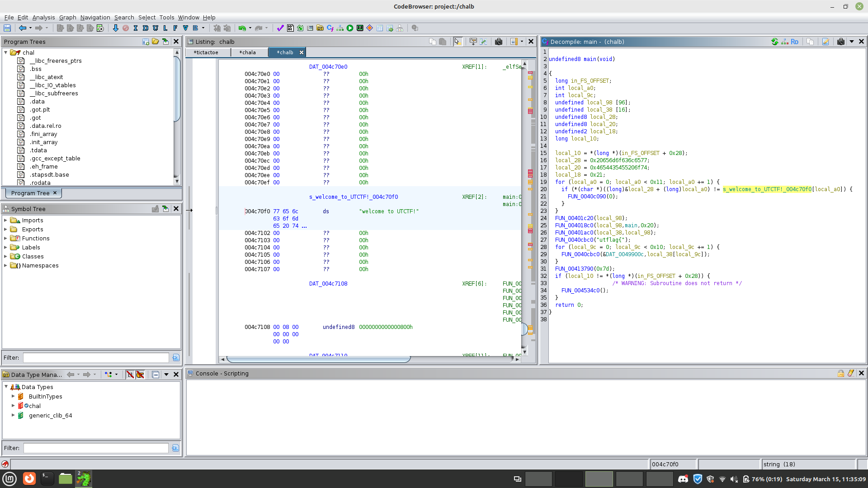
Task: Switch to the *tictactoe listing tab
Action: click(x=206, y=52)
